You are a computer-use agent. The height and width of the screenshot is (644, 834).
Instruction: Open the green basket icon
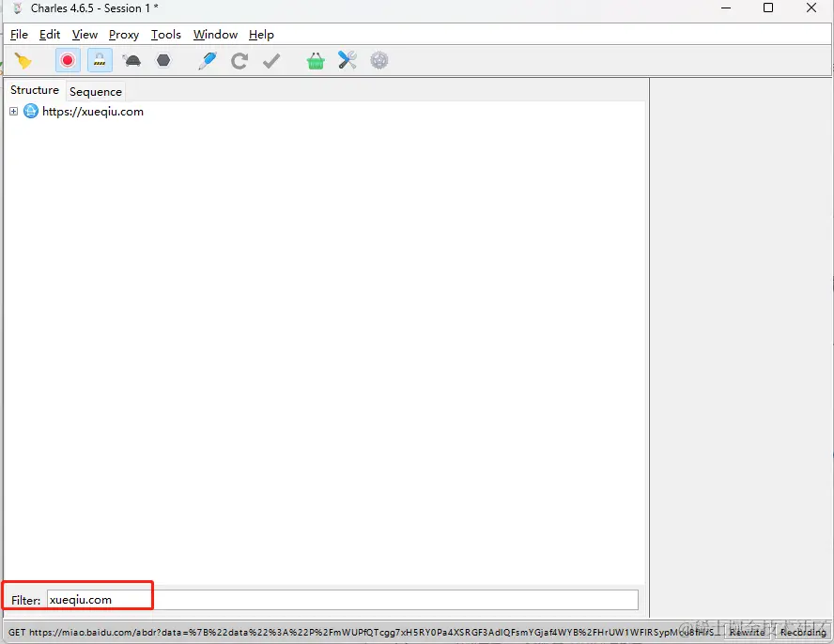[x=316, y=61]
